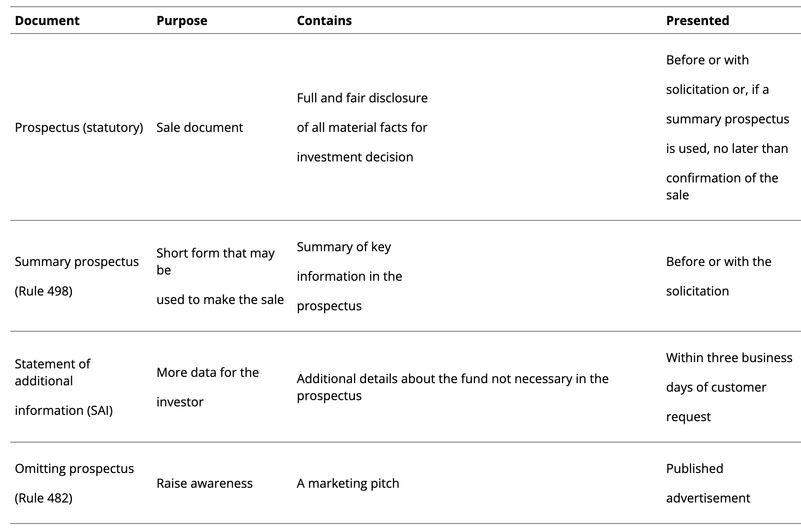Click the 'Before or with the' text
The image size is (801, 532).
[x=718, y=262]
